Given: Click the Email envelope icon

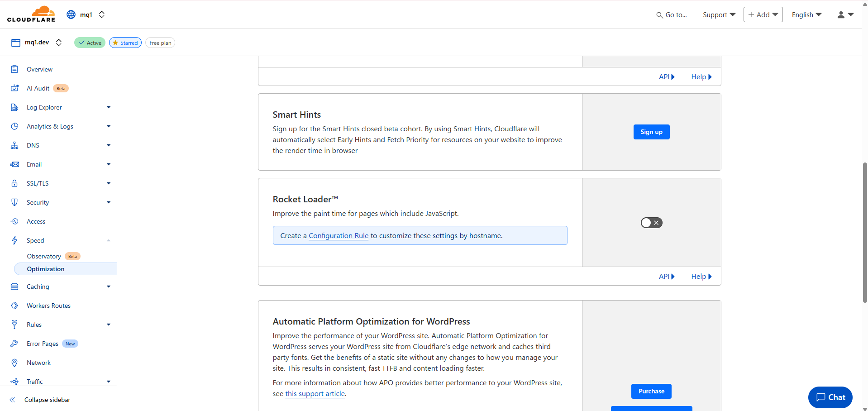Looking at the screenshot, I should (x=14, y=164).
